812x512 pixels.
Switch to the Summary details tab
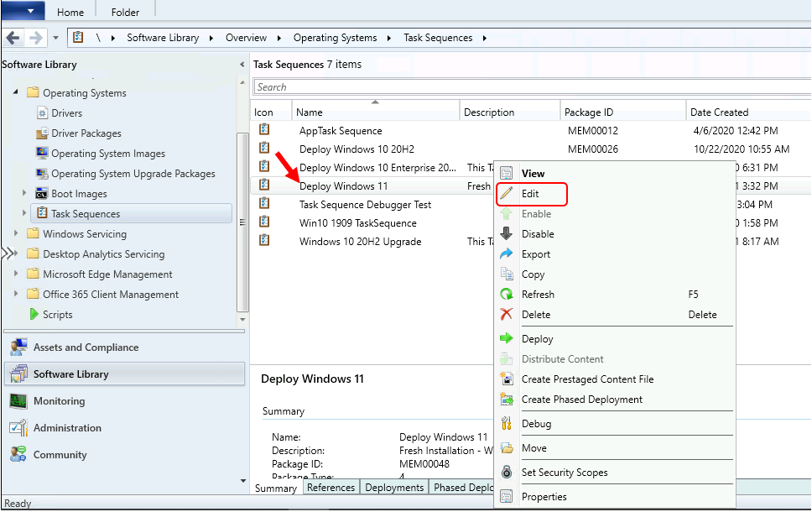(x=275, y=488)
